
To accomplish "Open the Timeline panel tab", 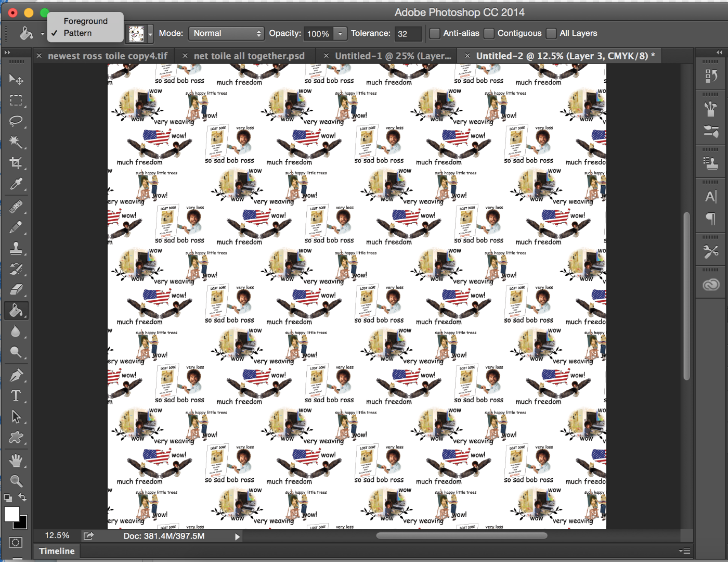I will (x=57, y=551).
